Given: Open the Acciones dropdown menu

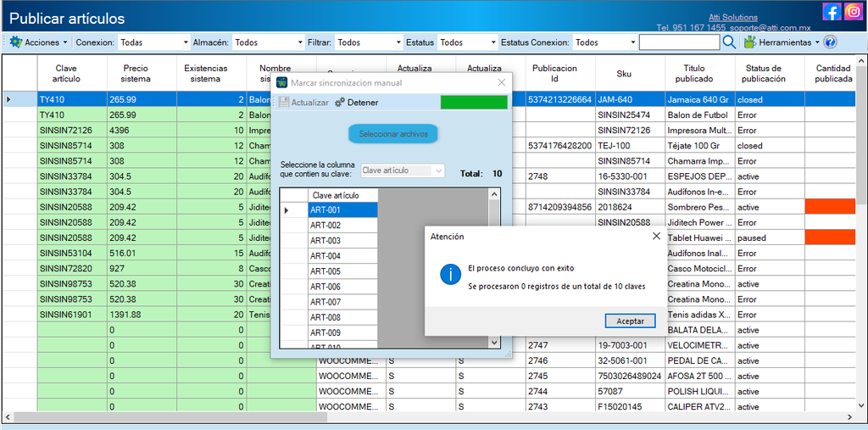Looking at the screenshot, I should (39, 42).
